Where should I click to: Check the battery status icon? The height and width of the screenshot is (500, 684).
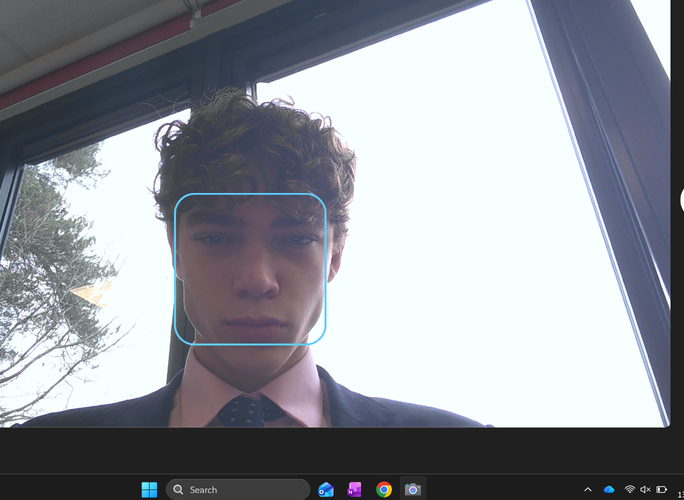click(x=661, y=490)
